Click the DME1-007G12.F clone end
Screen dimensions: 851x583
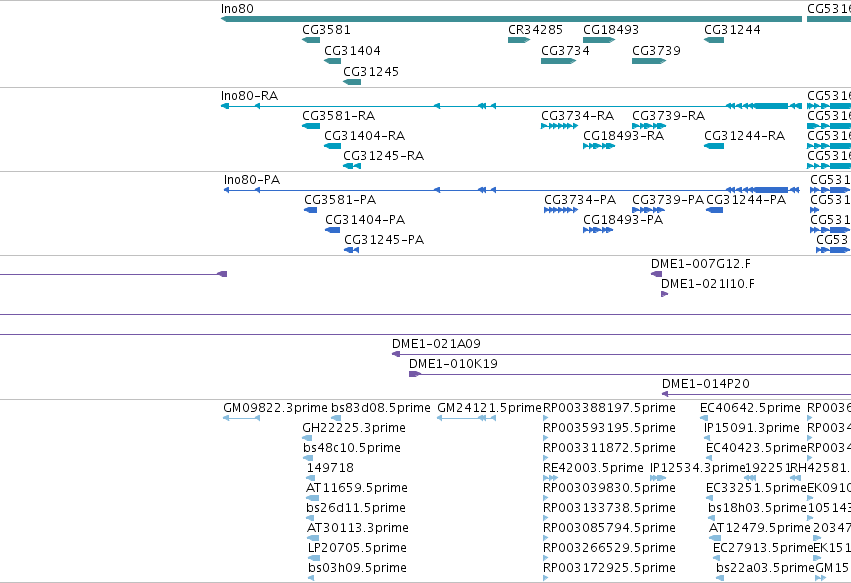[x=656, y=274]
